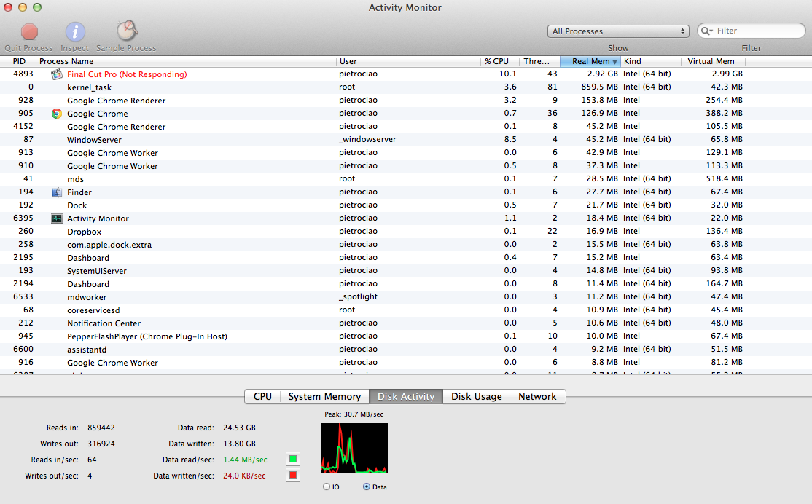This screenshot has height=504, width=812.
Task: Open the All Processes dropdown
Action: click(x=618, y=31)
